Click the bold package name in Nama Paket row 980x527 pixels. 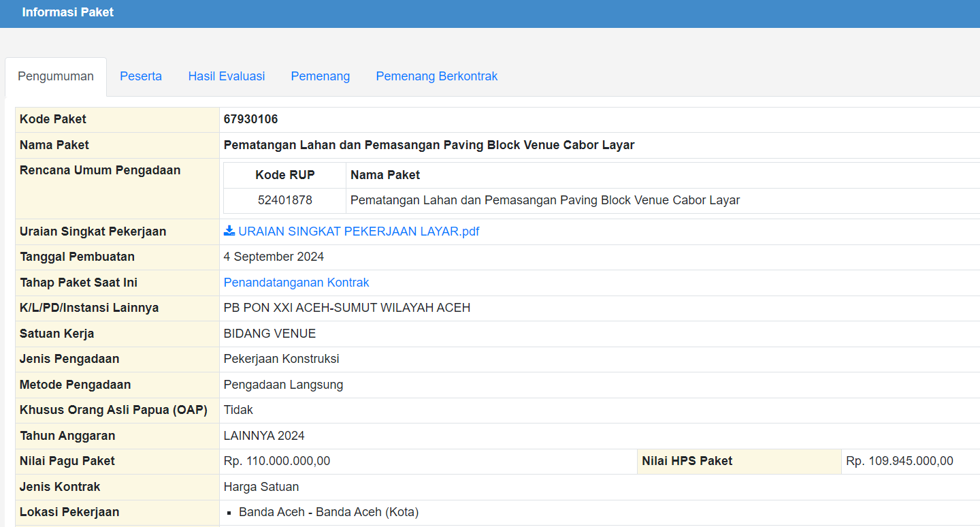(x=429, y=145)
